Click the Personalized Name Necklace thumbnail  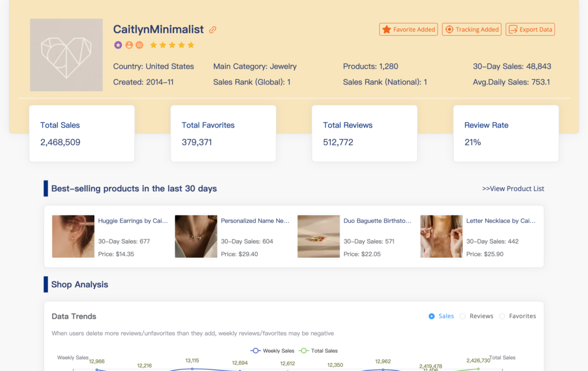click(x=196, y=236)
